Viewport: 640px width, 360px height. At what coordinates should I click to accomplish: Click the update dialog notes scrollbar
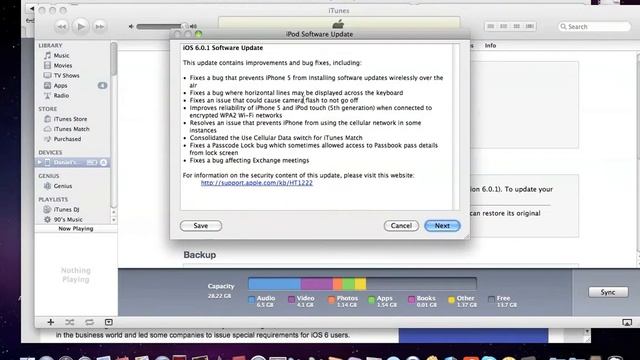pos(456,127)
